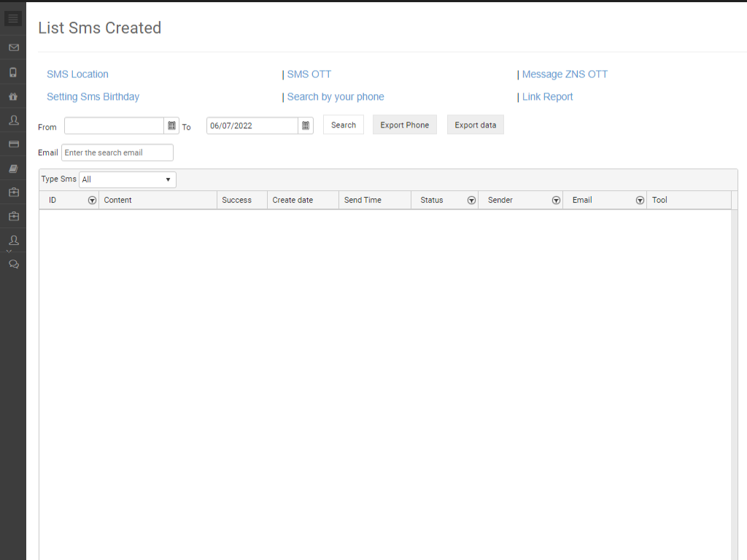This screenshot has height=560, width=747.
Task: Open the Status column filter
Action: pyautogui.click(x=471, y=201)
